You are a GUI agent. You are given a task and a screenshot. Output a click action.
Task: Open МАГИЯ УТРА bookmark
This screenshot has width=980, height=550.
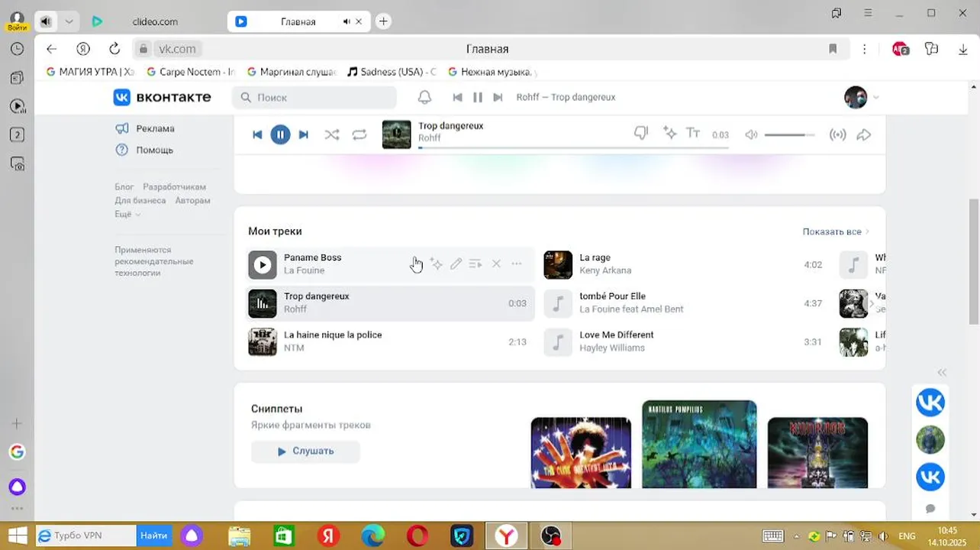[90, 72]
